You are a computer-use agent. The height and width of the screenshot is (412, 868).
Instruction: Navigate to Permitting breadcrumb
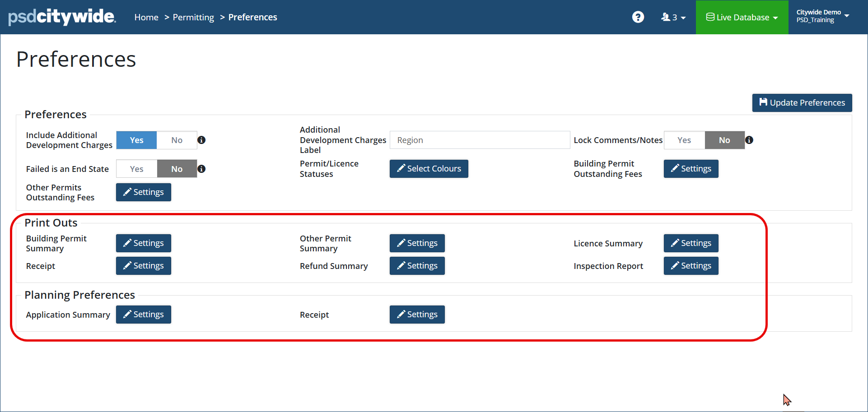click(193, 17)
